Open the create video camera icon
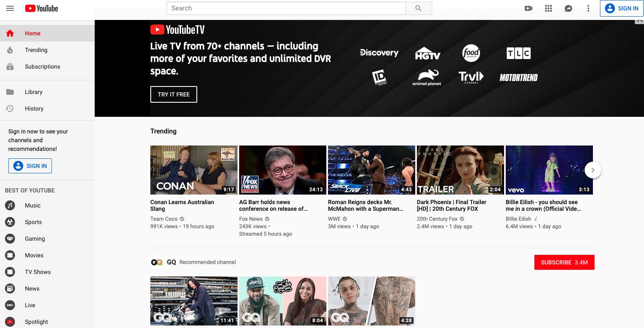Image resolution: width=644 pixels, height=328 pixels. [529, 8]
